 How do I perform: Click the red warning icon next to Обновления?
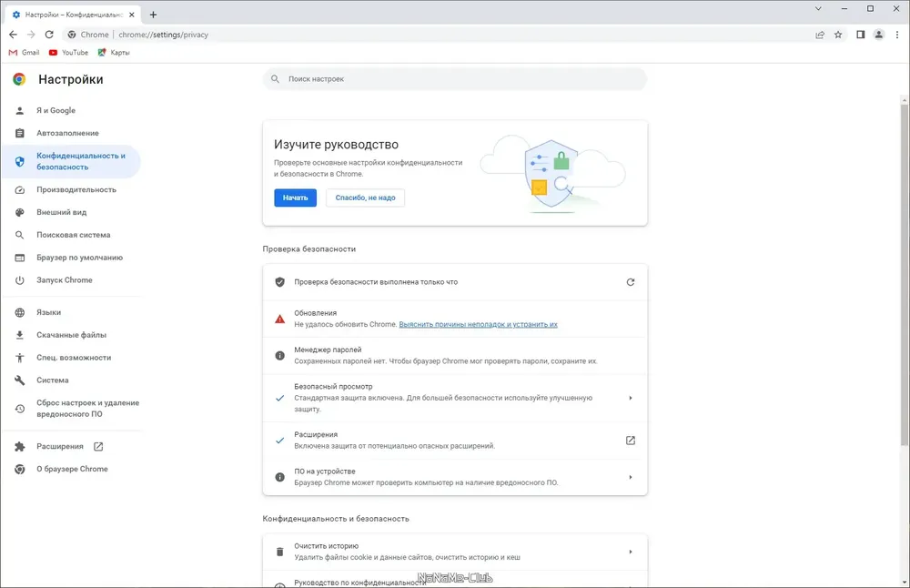tap(279, 319)
